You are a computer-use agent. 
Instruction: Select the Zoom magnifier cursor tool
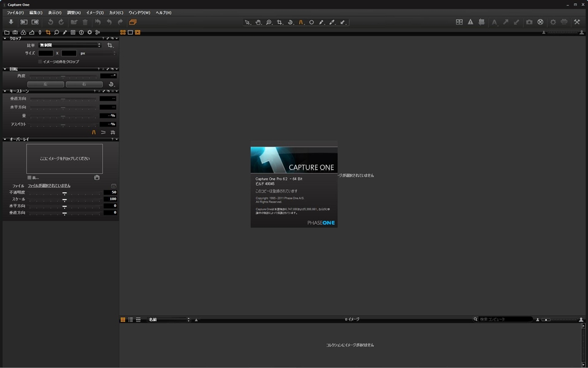point(269,22)
